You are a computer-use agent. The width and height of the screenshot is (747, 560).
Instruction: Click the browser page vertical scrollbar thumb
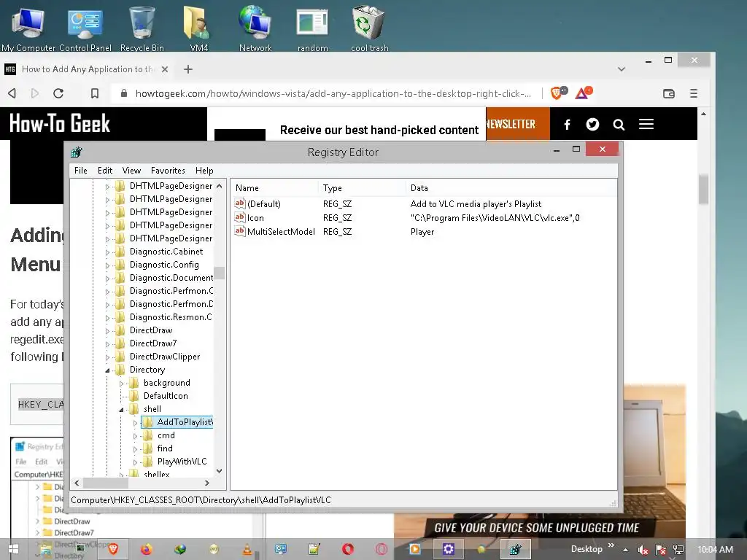(704, 189)
